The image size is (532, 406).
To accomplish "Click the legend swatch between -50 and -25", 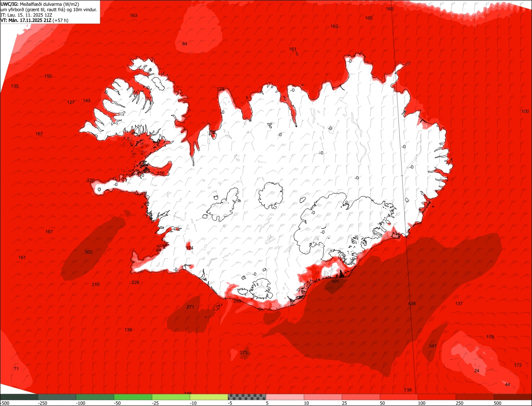I will click(133, 397).
